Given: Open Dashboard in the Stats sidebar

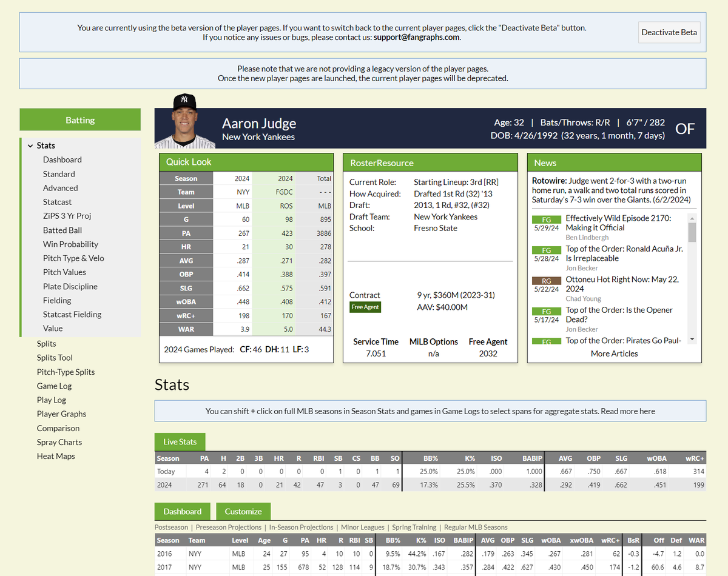Looking at the screenshot, I should [62, 159].
